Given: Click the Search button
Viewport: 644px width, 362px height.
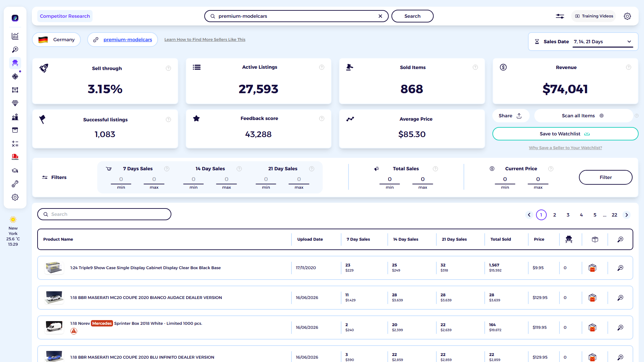Looking at the screenshot, I should [412, 16].
